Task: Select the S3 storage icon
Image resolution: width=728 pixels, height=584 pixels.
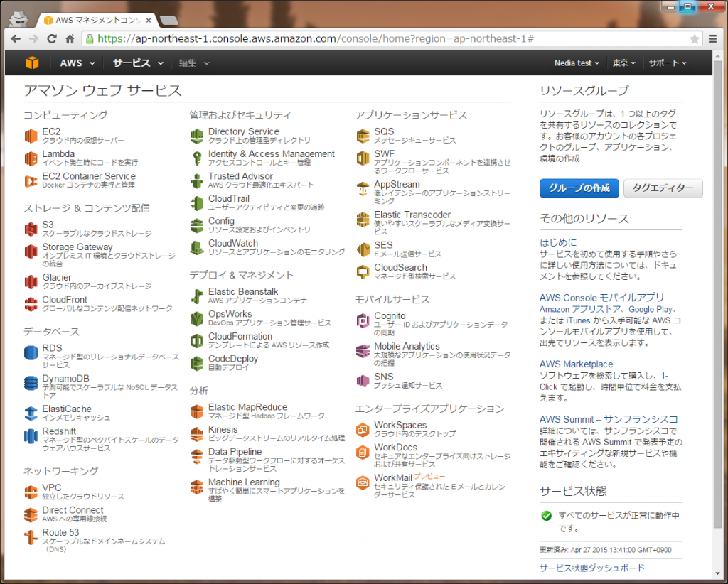Action: (x=31, y=229)
